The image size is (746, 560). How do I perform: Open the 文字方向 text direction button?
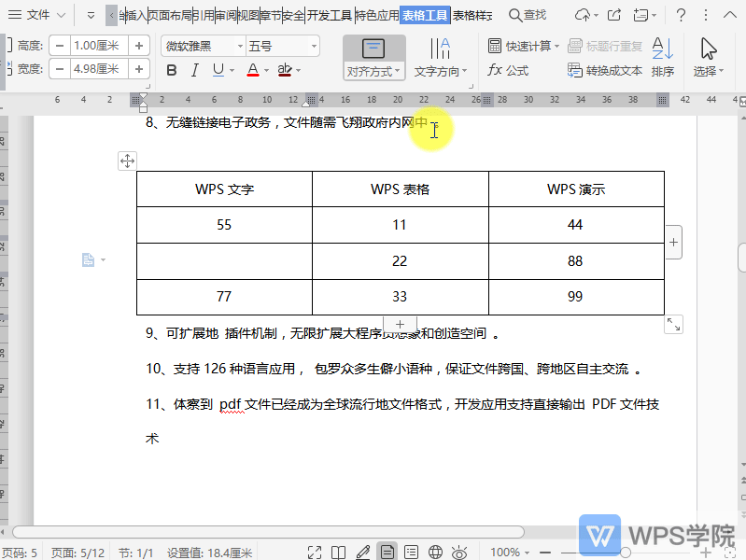coord(440,58)
